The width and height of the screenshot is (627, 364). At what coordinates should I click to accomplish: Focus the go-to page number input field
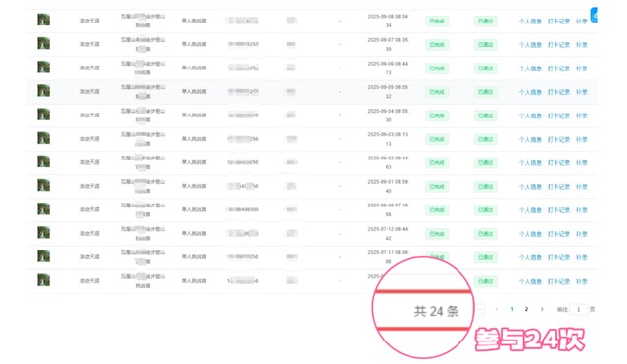pos(578,309)
